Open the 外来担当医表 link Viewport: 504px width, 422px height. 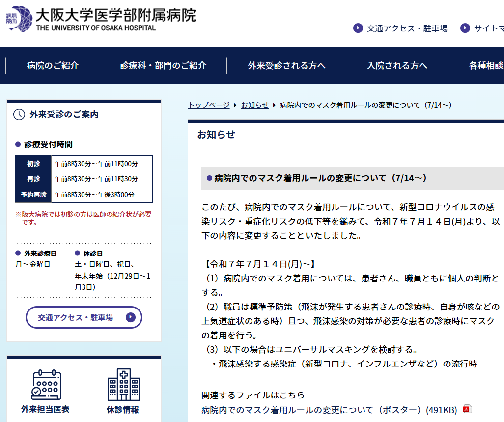(45, 409)
